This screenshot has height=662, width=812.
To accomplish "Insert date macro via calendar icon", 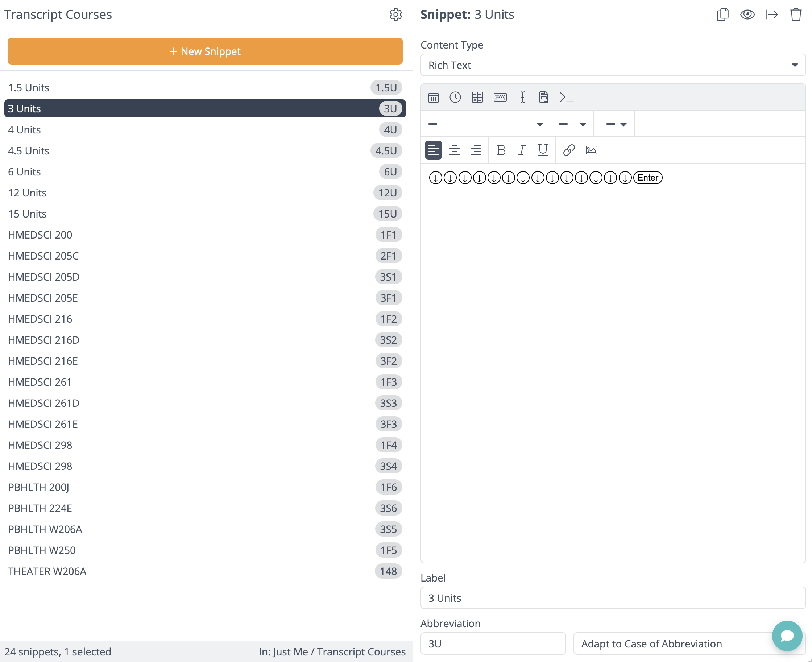I will point(434,97).
